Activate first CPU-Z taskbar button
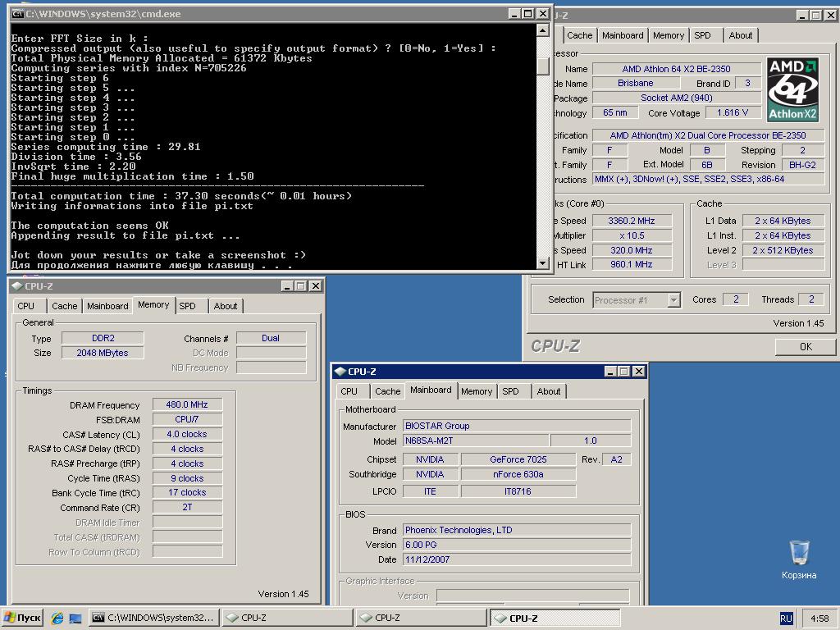Image resolution: width=840 pixels, height=630 pixels. (286, 619)
